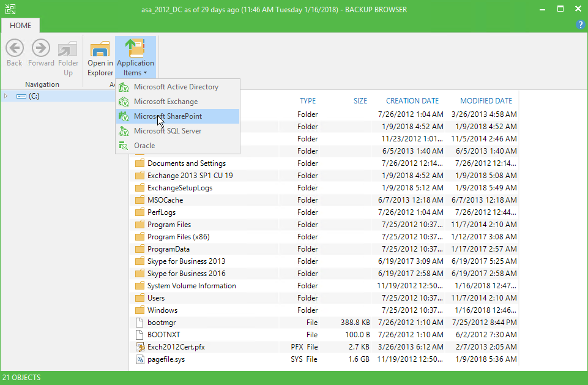Click the Veeam logo icon in title bar
588x385 pixels.
10,9
